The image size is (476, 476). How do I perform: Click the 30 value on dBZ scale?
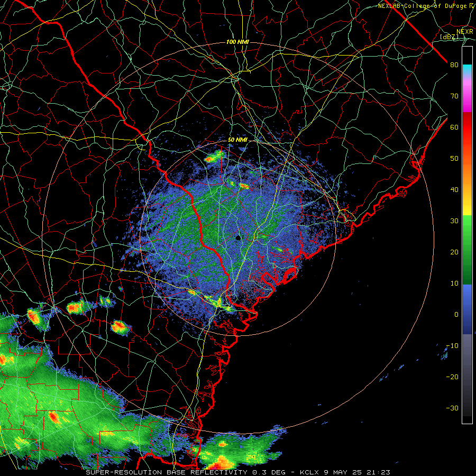coord(454,221)
